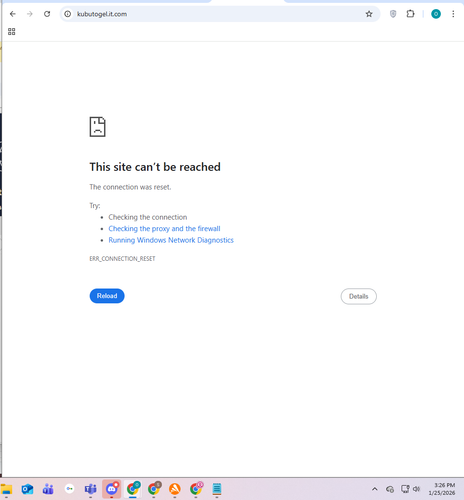The height and width of the screenshot is (500, 464).
Task: Open the Chrome three-dot menu
Action: pos(453,14)
